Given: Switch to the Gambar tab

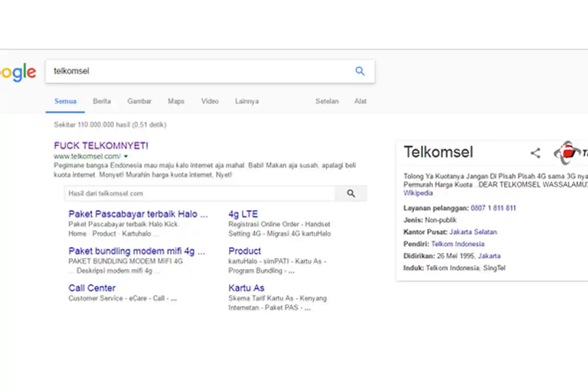Looking at the screenshot, I should point(139,101).
